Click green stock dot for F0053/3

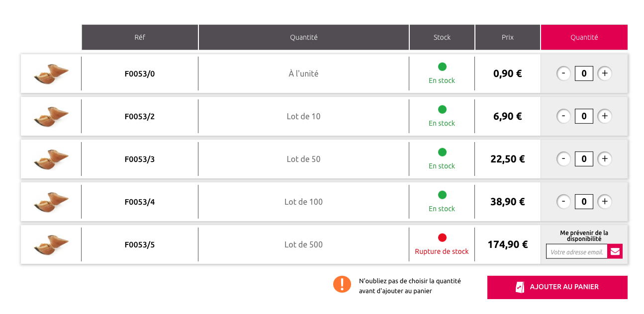click(442, 152)
